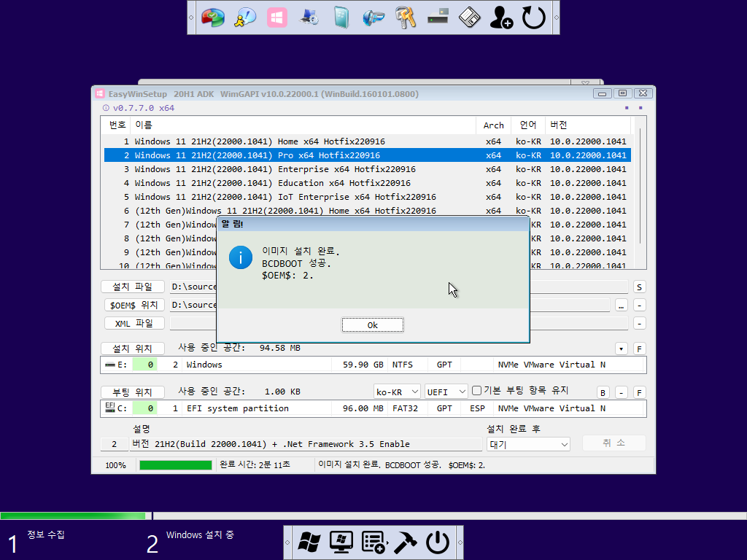Screen dimensions: 747x560
Task: Click the right diamond grip of the bottom dock
Action: 460,542
